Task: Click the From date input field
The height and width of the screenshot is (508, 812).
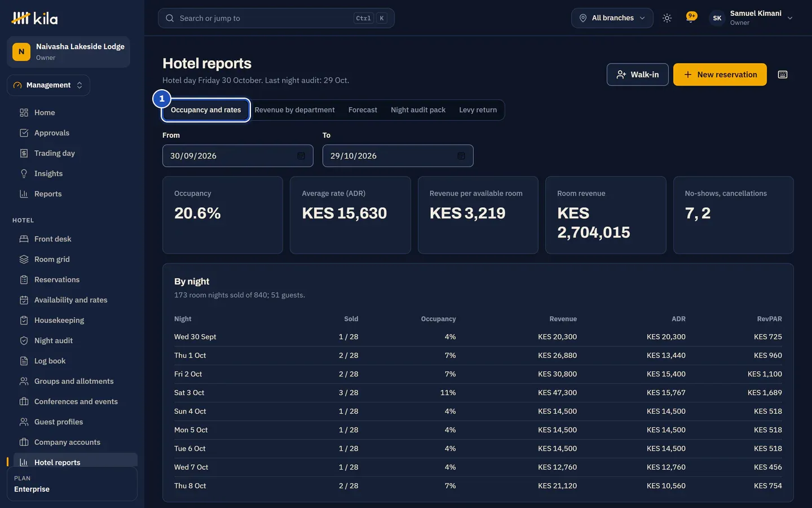Action: [x=238, y=156]
